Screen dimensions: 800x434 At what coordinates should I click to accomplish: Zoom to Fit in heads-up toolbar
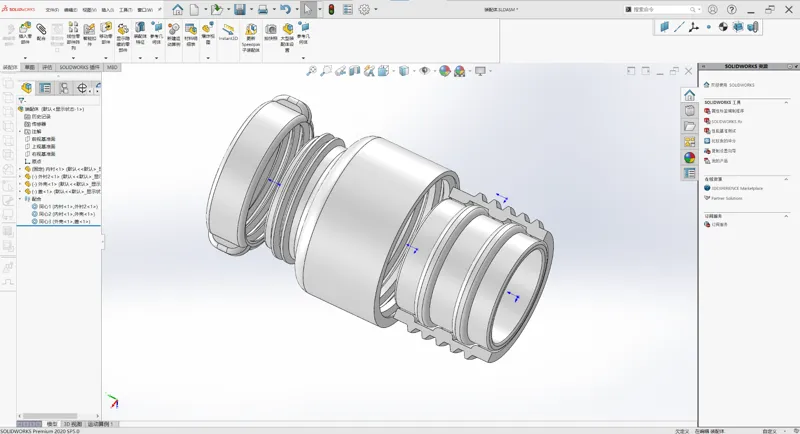click(311, 71)
